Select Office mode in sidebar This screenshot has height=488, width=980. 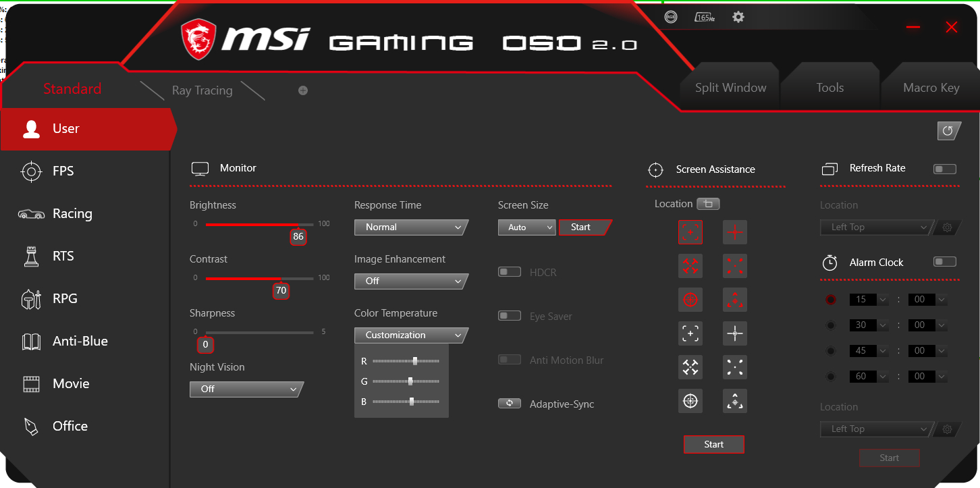coord(85,427)
